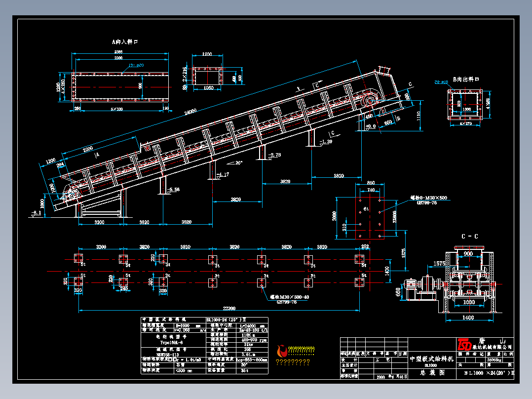The width and height of the screenshot is (532, 399).
Task: Select the "20-φ18" hole annotation
Action: coord(441,82)
